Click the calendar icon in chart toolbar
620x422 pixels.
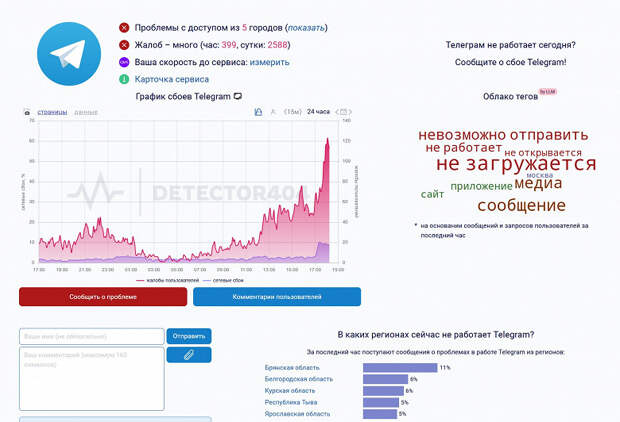pyautogui.click(x=344, y=112)
